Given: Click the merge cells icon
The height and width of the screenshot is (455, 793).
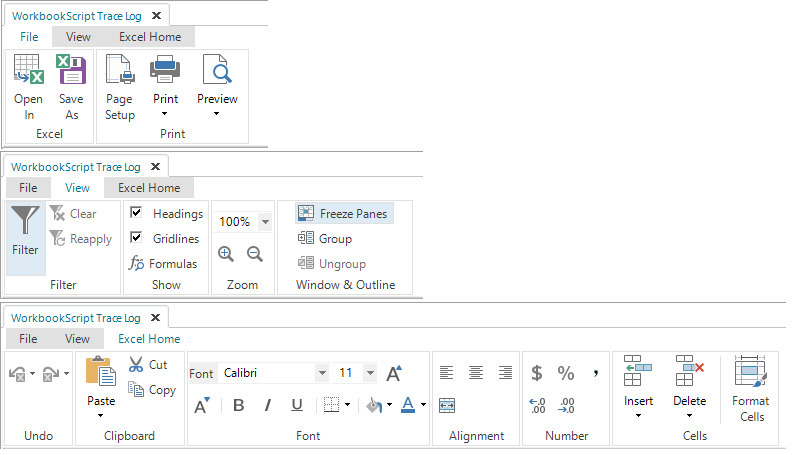Looking at the screenshot, I should tap(447, 405).
